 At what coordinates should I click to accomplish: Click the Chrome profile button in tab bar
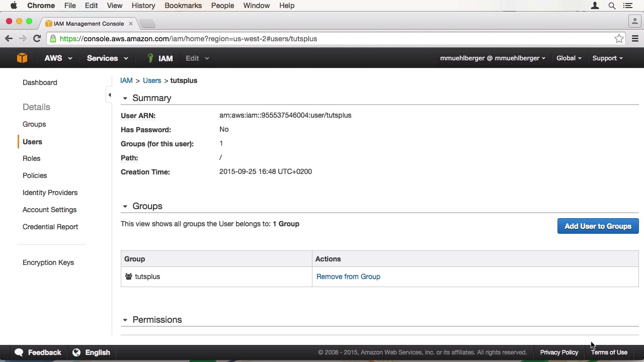pos(635,21)
